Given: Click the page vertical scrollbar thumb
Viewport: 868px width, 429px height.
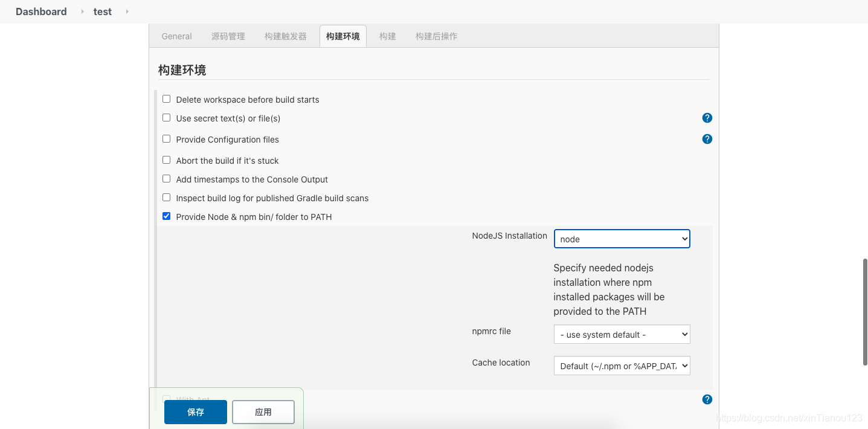Looking at the screenshot, I should point(865,312).
